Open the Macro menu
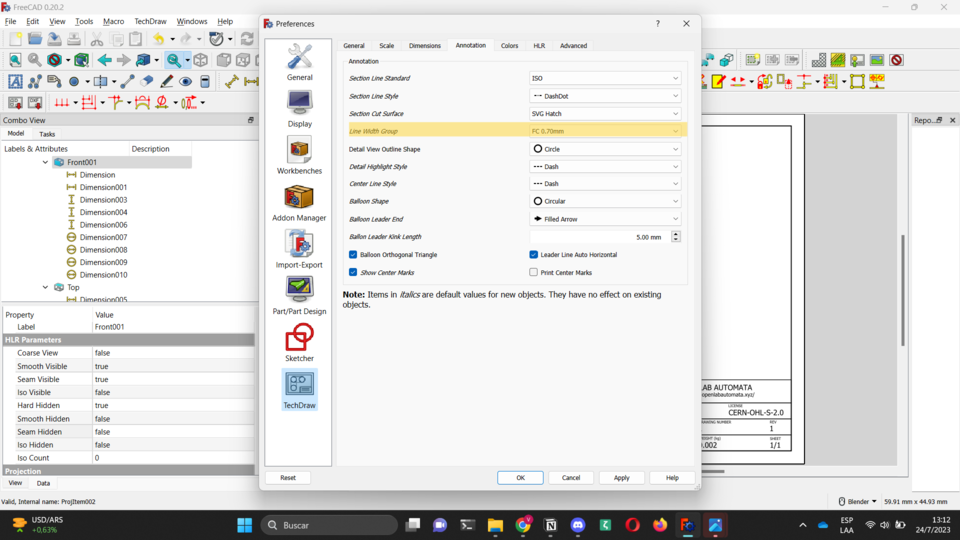 pos(113,21)
